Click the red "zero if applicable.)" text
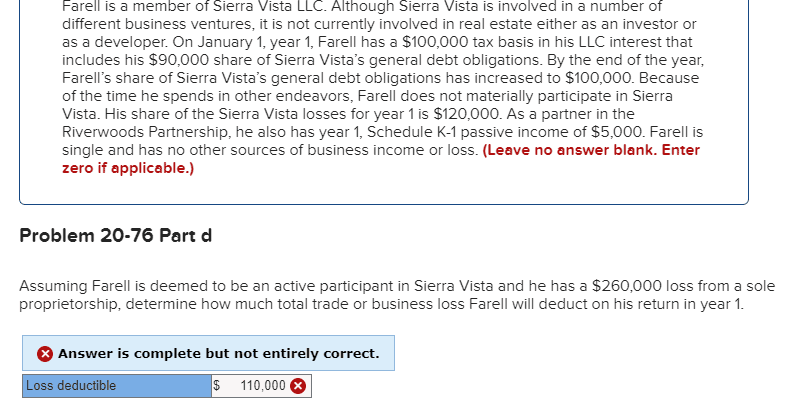 128,168
